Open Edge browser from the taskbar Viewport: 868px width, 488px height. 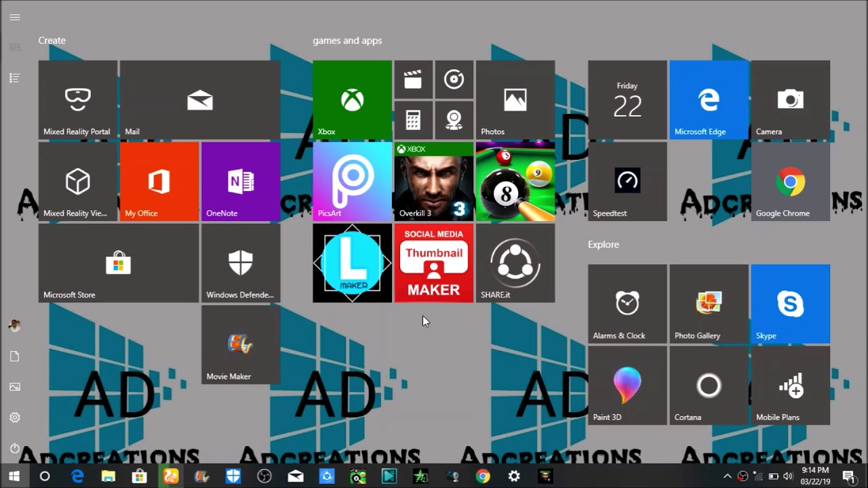(x=77, y=476)
